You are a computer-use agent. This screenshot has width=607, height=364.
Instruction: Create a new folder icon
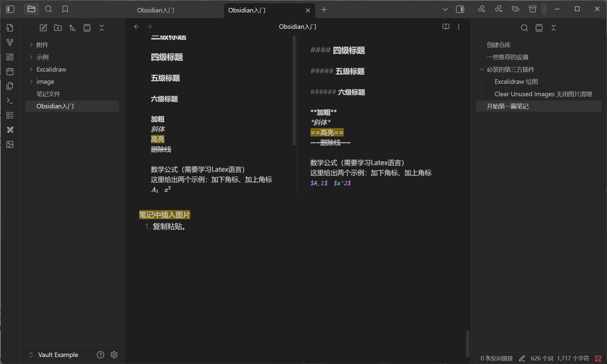[58, 28]
